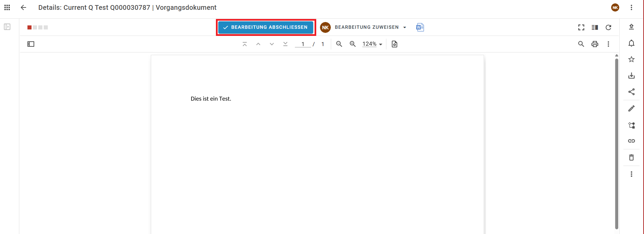Viewport: 644px width, 234px height.
Task: Click the page number input field
Action: pyautogui.click(x=303, y=44)
